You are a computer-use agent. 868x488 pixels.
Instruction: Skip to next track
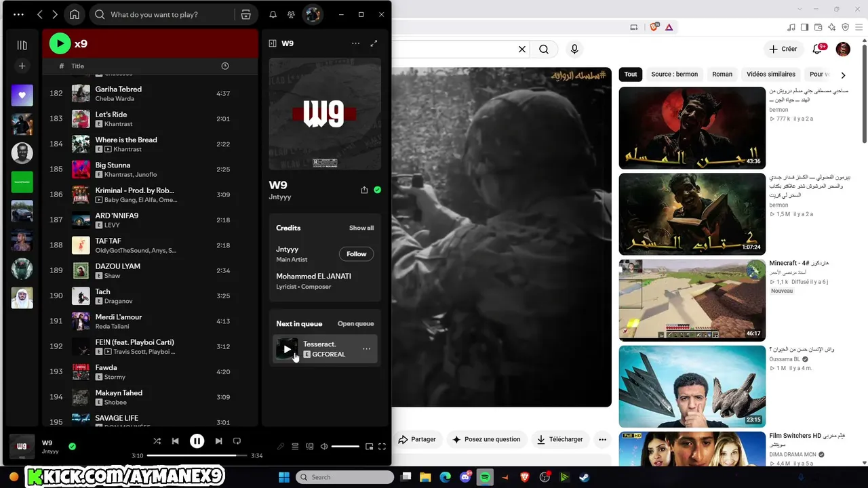click(218, 441)
